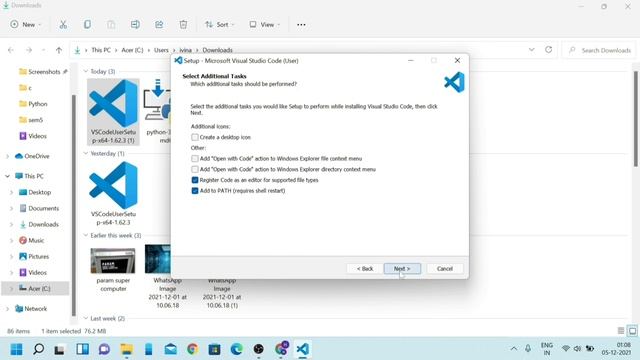This screenshot has width=640, height=360.
Task: Select Music in navigation pane
Action: pyautogui.click(x=32, y=240)
